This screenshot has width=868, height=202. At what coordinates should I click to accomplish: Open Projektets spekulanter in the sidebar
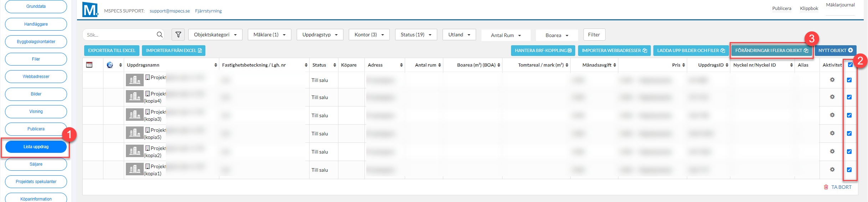[x=36, y=182]
